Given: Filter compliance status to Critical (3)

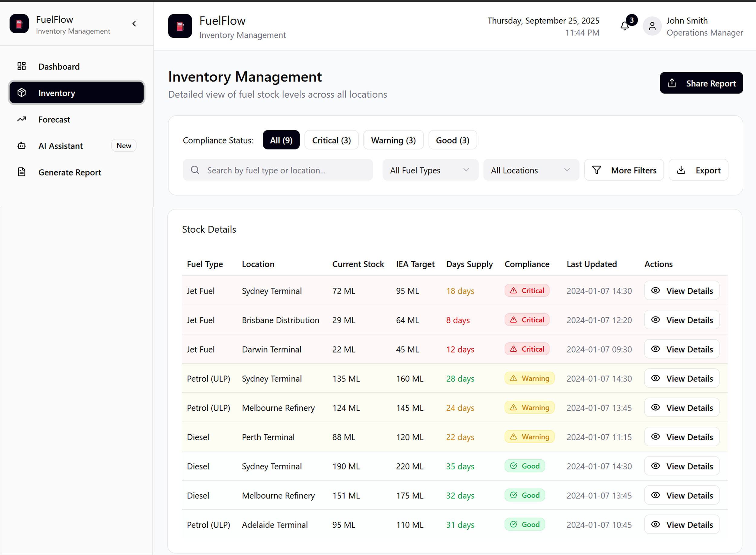Looking at the screenshot, I should click(x=331, y=140).
